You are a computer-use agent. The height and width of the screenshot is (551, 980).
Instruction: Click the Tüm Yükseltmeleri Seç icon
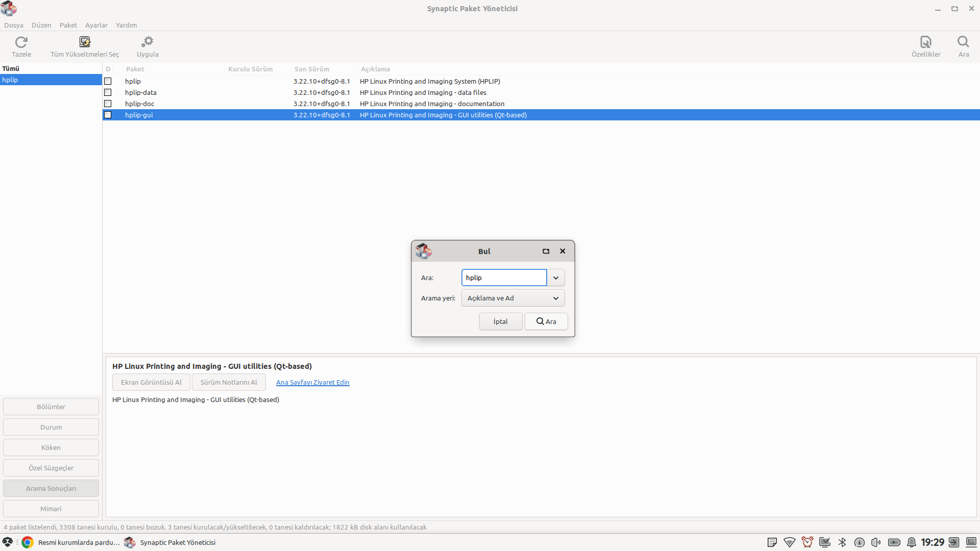point(85,42)
